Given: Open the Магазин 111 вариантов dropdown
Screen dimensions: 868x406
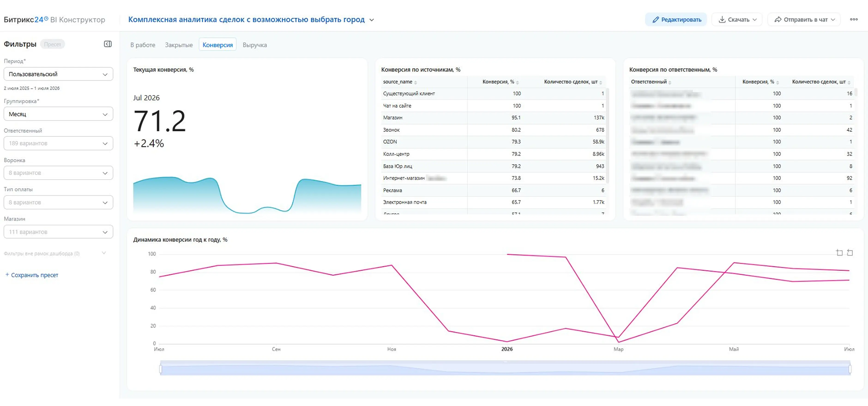Looking at the screenshot, I should [58, 232].
